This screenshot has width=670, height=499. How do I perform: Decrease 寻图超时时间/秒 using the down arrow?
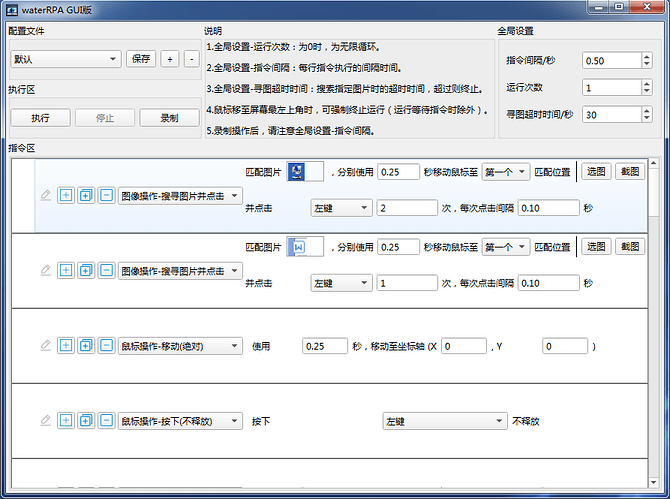coord(646,119)
